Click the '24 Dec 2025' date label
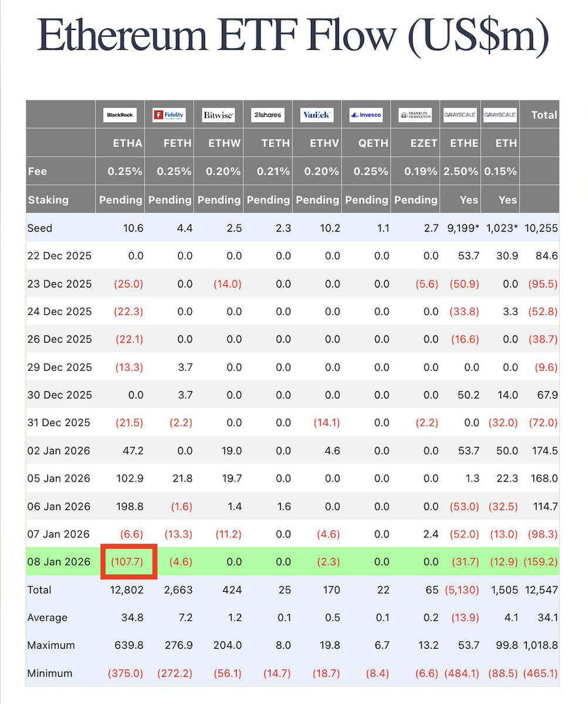Image resolution: width=588 pixels, height=704 pixels. point(59,312)
